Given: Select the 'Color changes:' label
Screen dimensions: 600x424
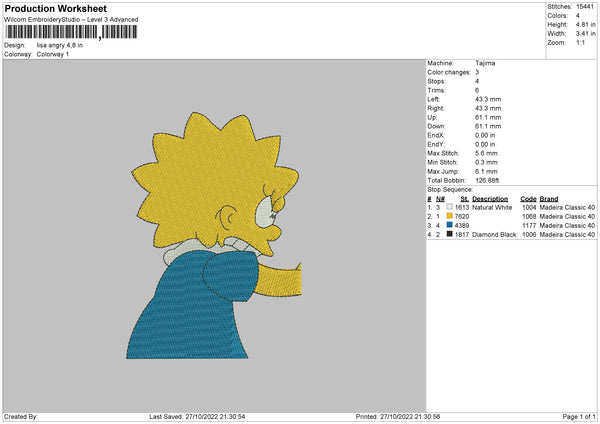Looking at the screenshot, I should (x=449, y=72).
